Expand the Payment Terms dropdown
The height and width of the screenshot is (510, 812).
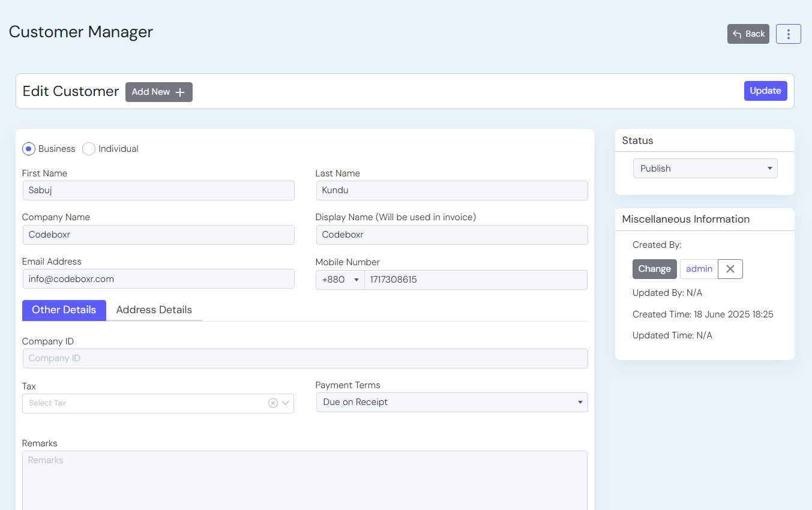(451, 402)
